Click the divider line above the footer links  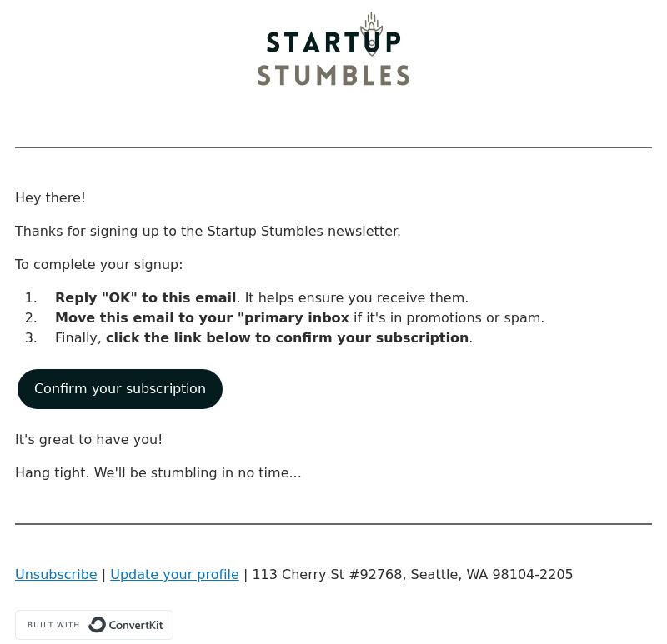coord(333,524)
